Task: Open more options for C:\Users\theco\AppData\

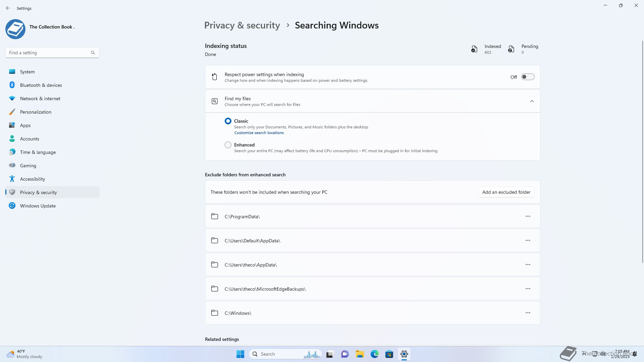Action: [x=528, y=265]
